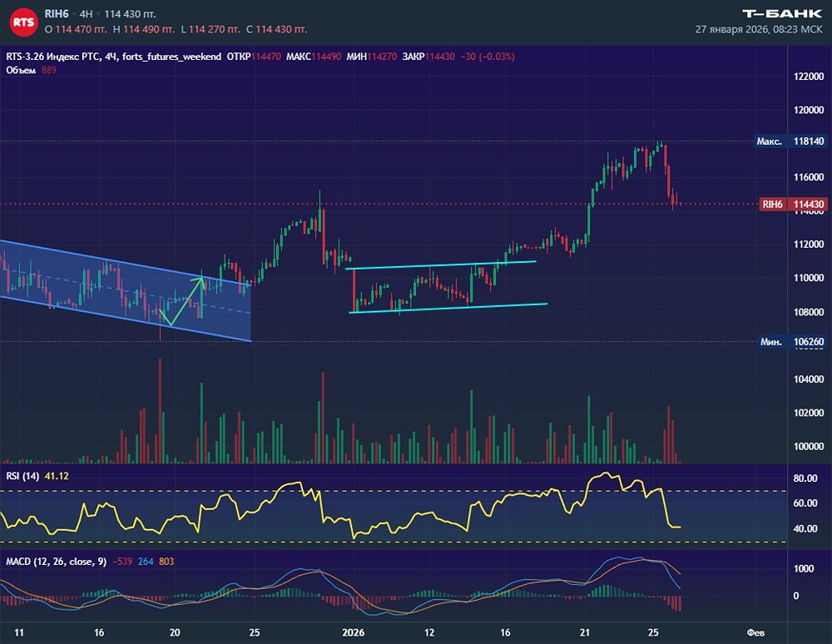Click the red RTS logo icon
This screenshot has height=644, width=832.
point(23,22)
